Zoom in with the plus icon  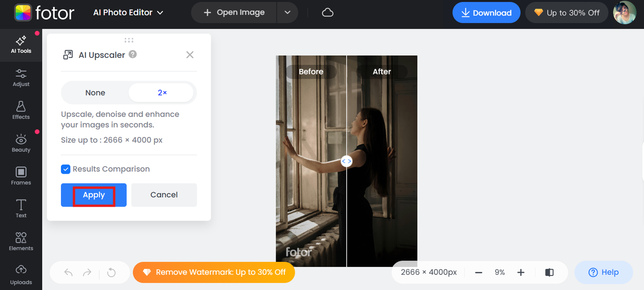521,272
